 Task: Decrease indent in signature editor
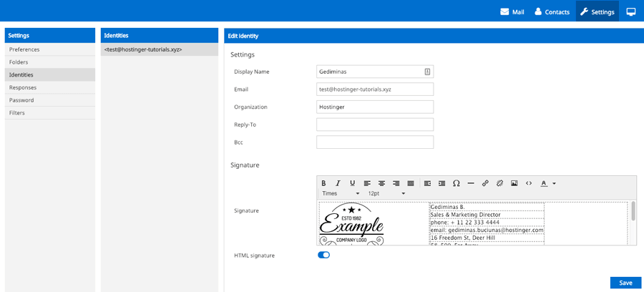pos(428,183)
